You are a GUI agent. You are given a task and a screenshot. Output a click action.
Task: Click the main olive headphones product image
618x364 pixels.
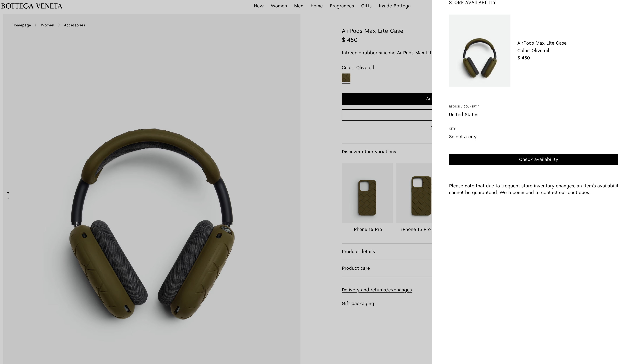point(152,221)
